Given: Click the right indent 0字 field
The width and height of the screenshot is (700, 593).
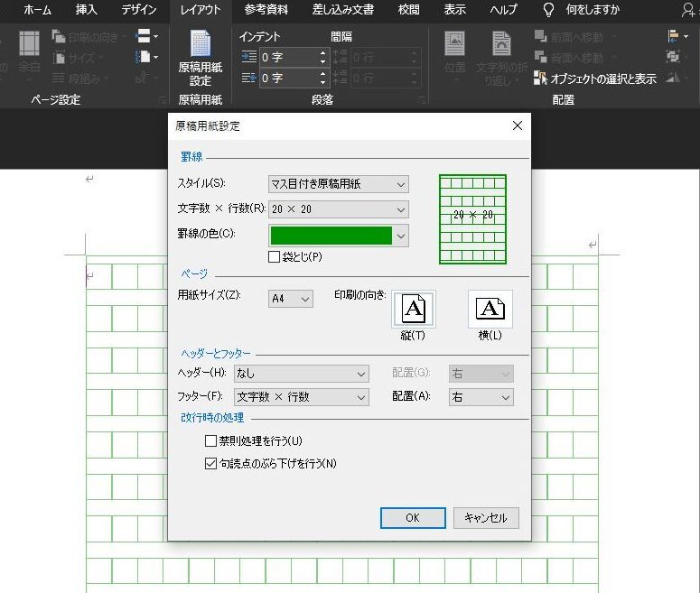Looking at the screenshot, I should [289, 79].
